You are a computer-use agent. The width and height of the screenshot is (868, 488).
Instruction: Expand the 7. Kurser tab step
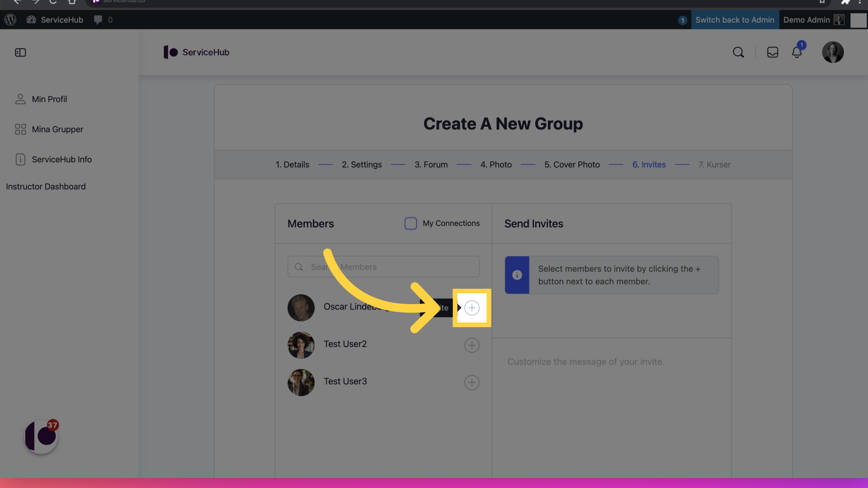[713, 165]
